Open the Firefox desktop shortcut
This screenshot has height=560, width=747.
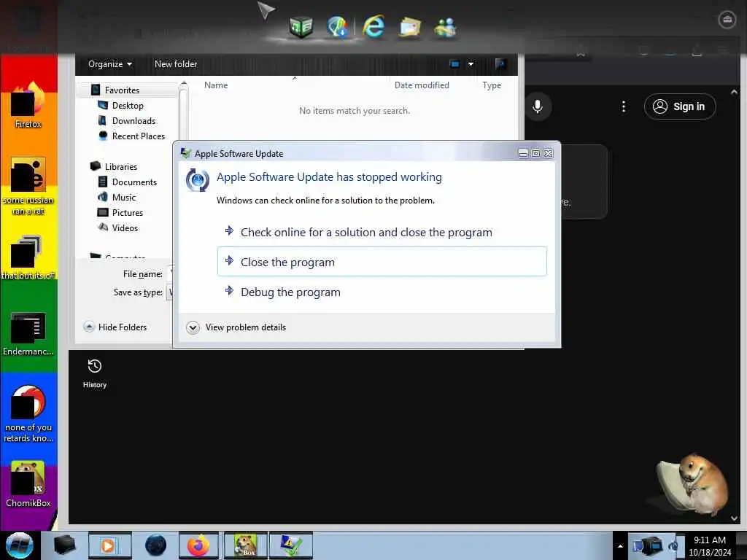(x=28, y=105)
